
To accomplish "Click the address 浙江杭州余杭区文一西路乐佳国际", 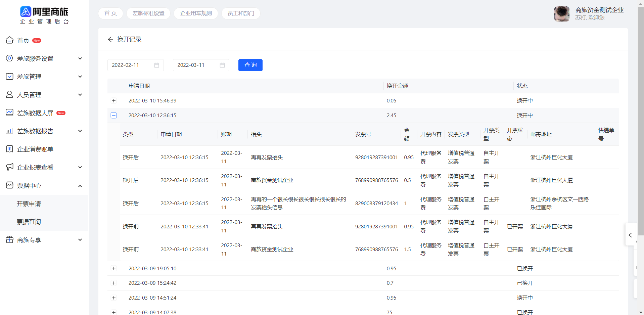I will (x=559, y=204).
